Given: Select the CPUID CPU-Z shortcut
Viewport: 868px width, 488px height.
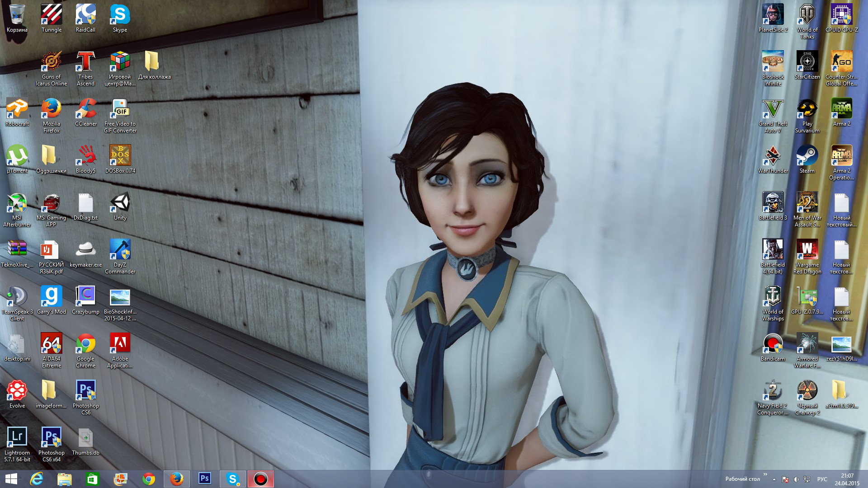Looking at the screenshot, I should [x=841, y=18].
